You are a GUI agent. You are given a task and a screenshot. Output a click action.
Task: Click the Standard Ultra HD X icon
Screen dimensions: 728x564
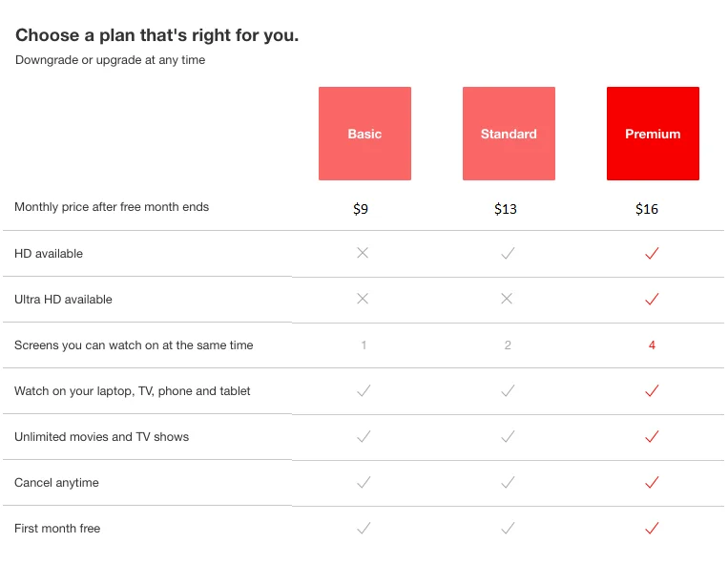(507, 299)
